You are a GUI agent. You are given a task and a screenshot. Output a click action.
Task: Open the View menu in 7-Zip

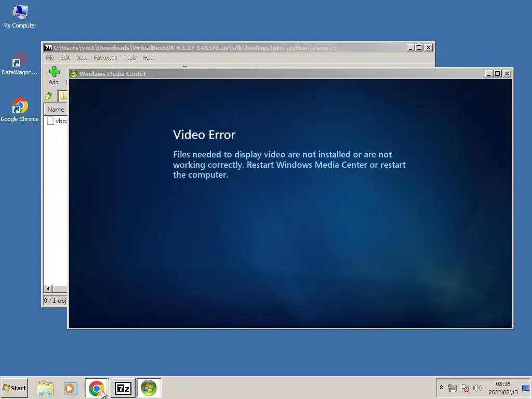(x=82, y=58)
